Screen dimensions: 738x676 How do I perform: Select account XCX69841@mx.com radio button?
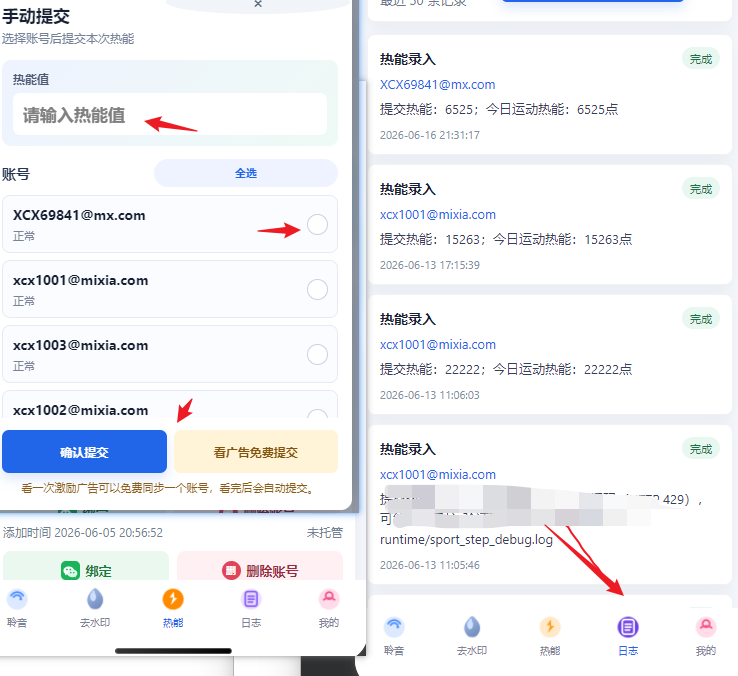317,225
